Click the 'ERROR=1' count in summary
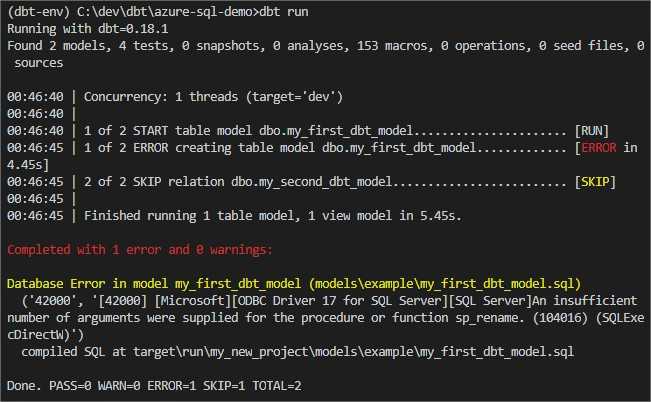 click(171, 386)
